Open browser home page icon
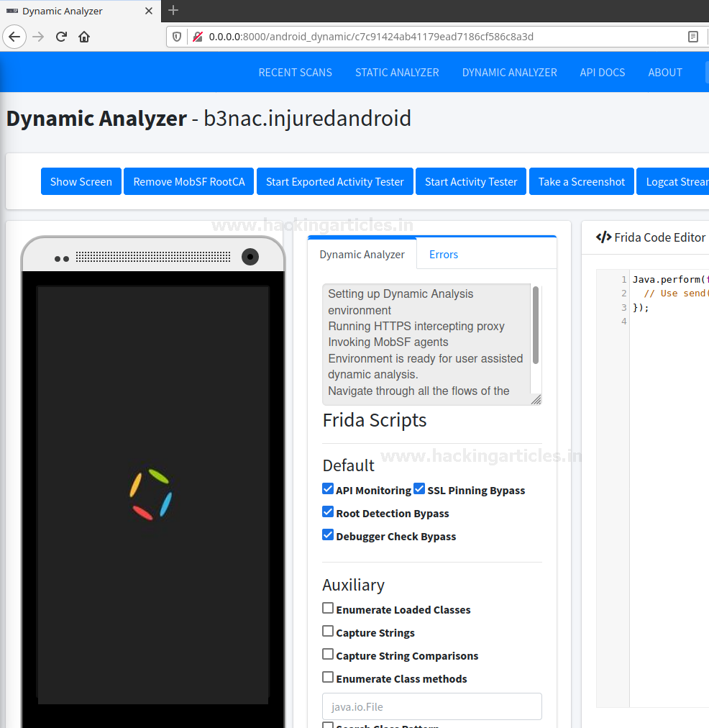 (x=84, y=37)
